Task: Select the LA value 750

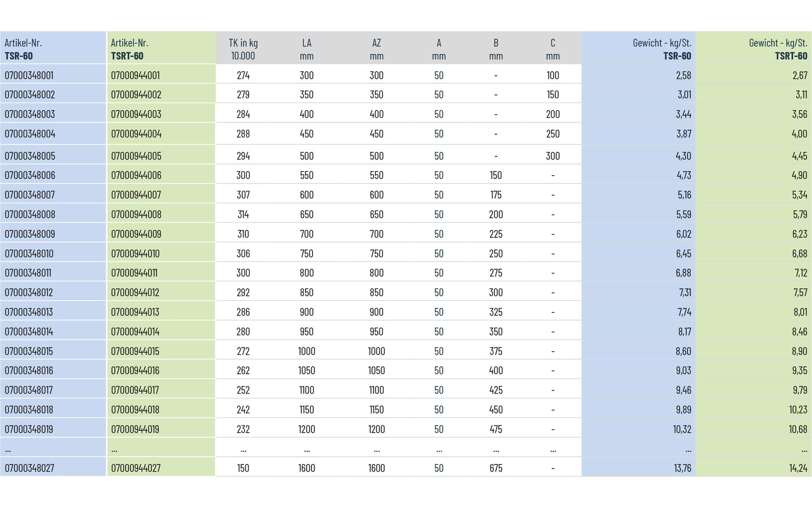Action: tap(307, 254)
